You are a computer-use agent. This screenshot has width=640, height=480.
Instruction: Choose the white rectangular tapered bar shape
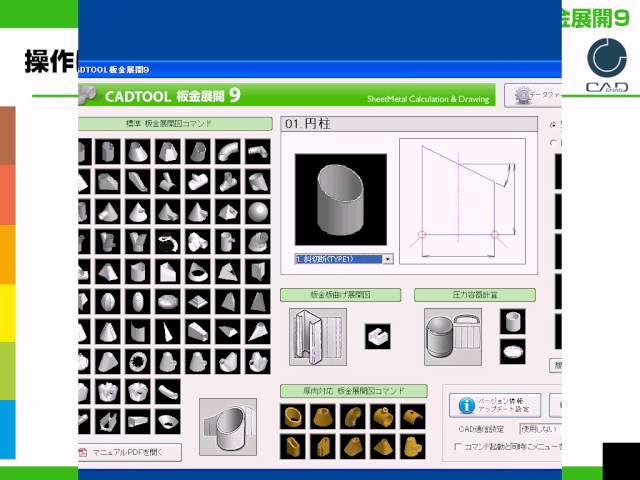tap(138, 422)
